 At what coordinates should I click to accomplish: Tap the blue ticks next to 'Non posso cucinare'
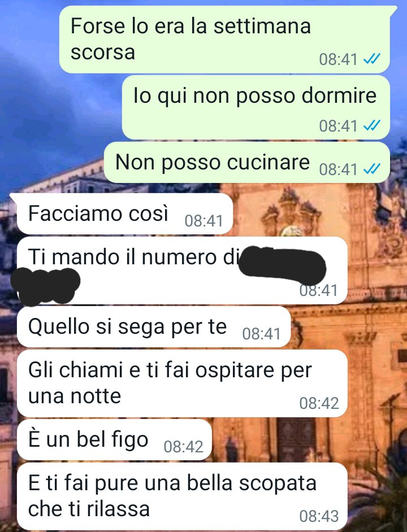371,169
